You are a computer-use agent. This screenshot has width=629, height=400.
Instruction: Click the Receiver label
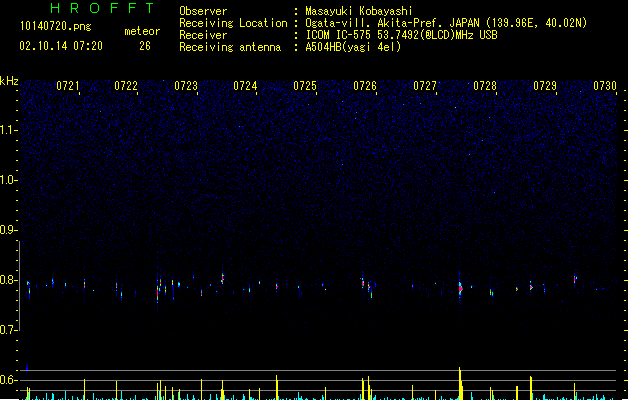click(203, 35)
